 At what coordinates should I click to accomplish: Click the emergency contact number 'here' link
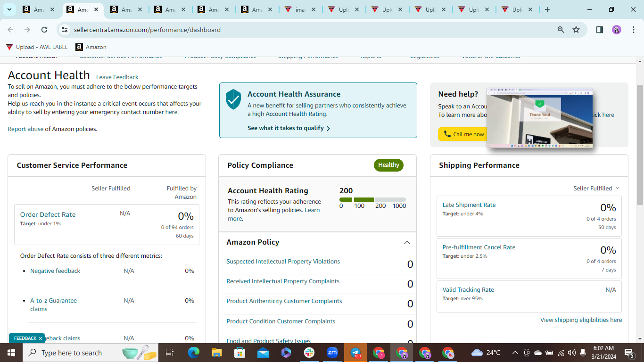point(171,112)
